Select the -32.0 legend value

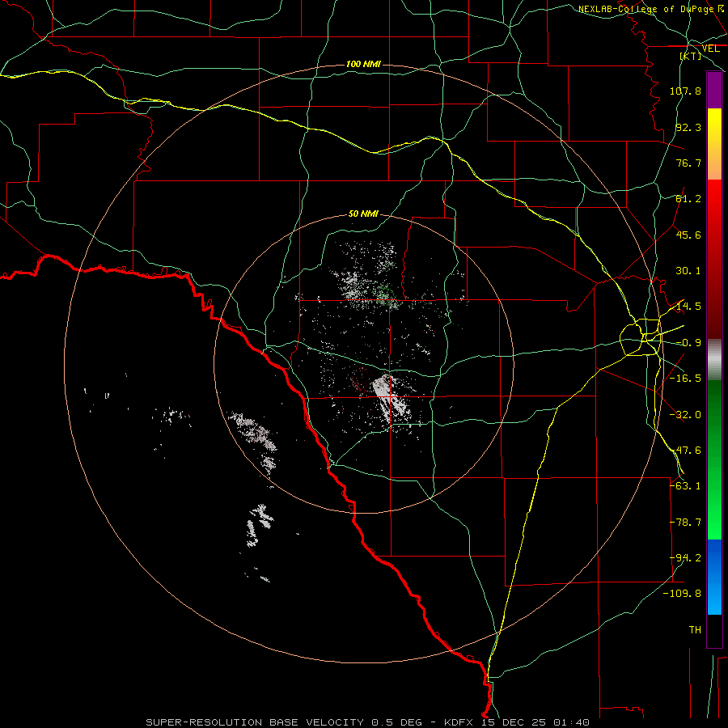point(685,415)
